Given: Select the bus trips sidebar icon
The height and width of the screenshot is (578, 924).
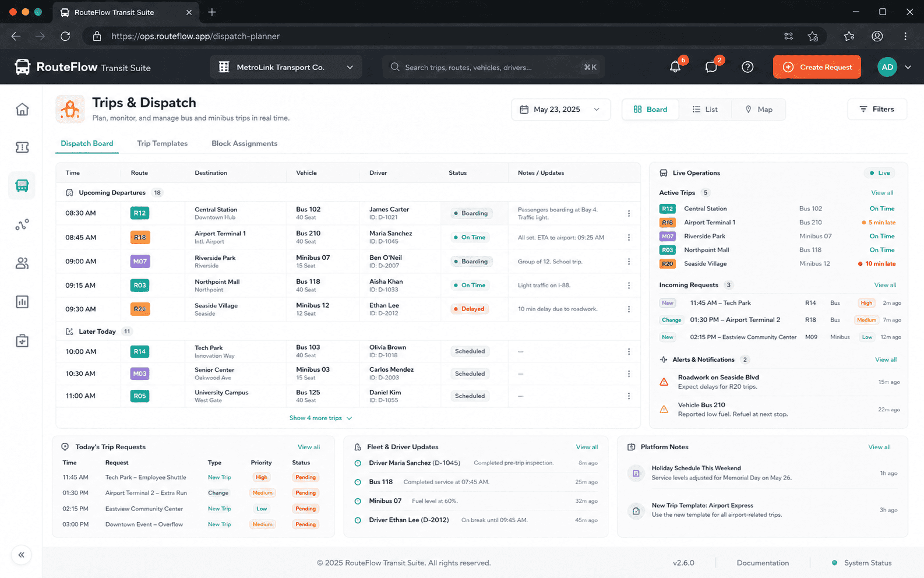Looking at the screenshot, I should [22, 186].
